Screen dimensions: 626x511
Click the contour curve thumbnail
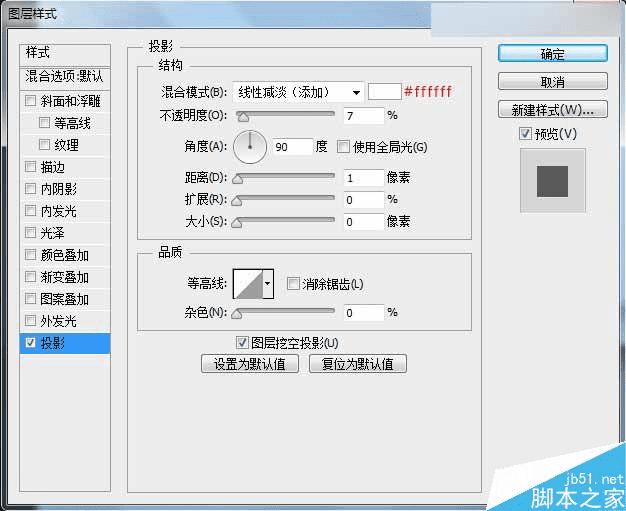248,284
